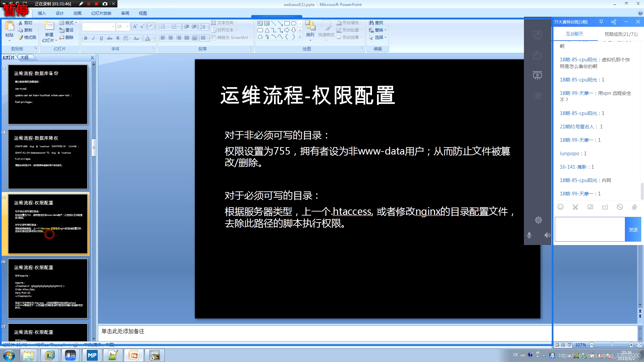Click the 发送 send button
Viewport: 644px width, 362px height.
[x=633, y=230]
